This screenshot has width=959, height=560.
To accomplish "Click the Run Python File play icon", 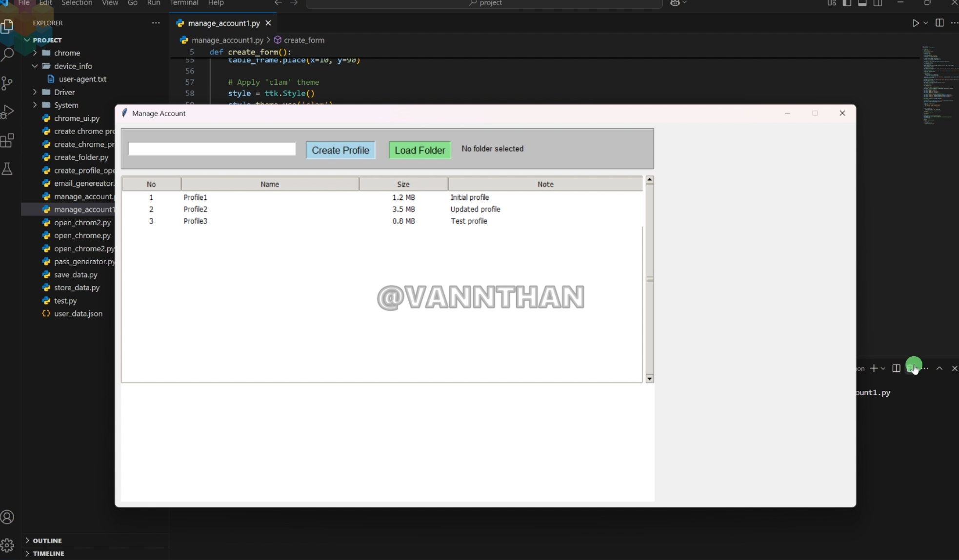I will click(x=916, y=23).
